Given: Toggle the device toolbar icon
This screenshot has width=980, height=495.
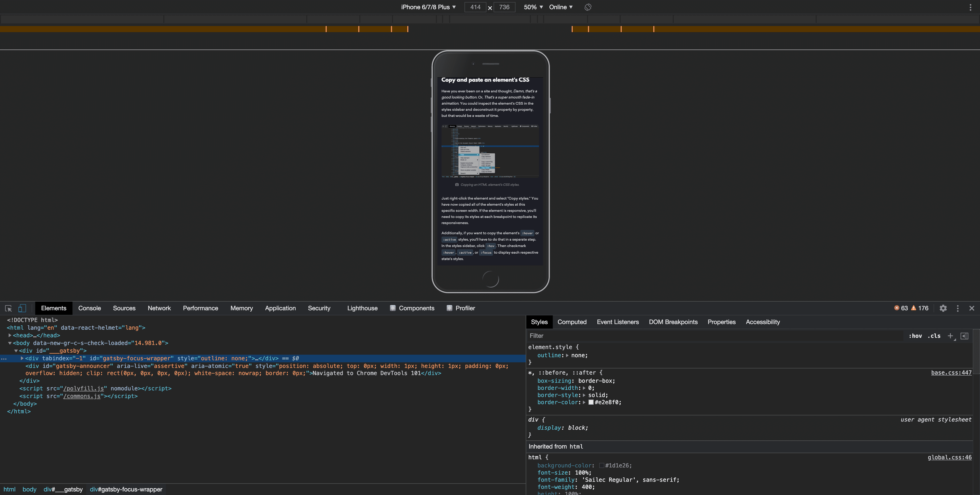Looking at the screenshot, I should pyautogui.click(x=22, y=308).
